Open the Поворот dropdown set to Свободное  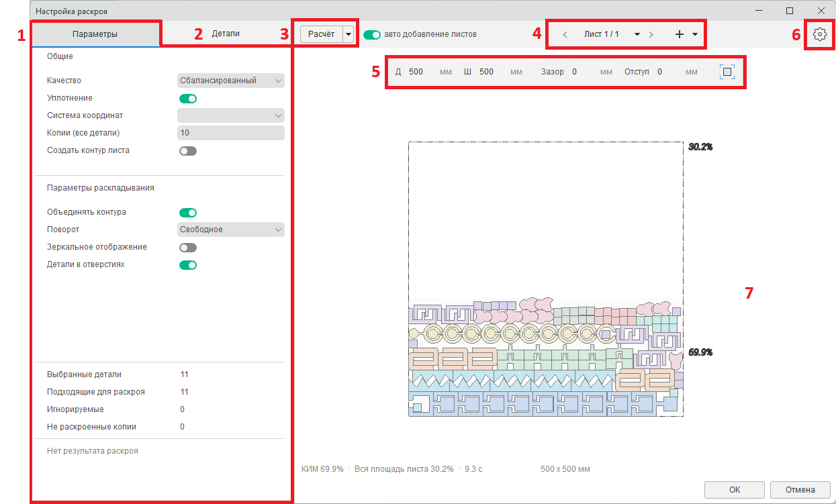231,230
